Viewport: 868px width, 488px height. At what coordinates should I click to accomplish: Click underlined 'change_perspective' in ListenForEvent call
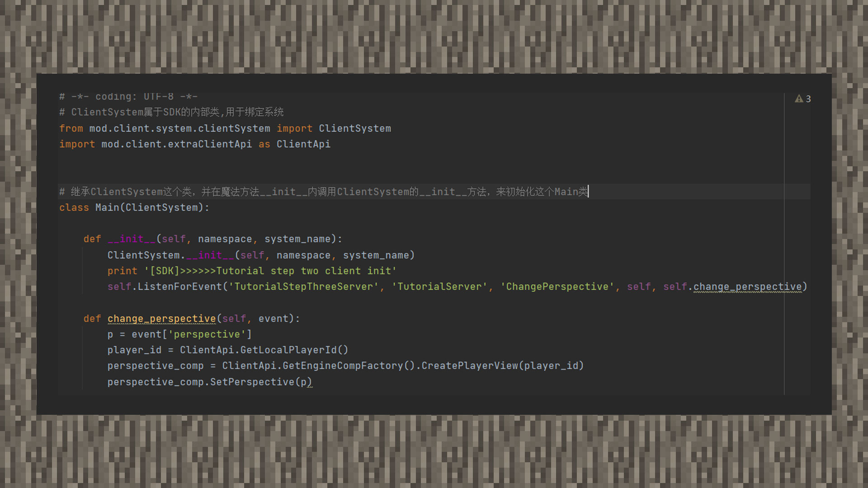click(x=747, y=287)
